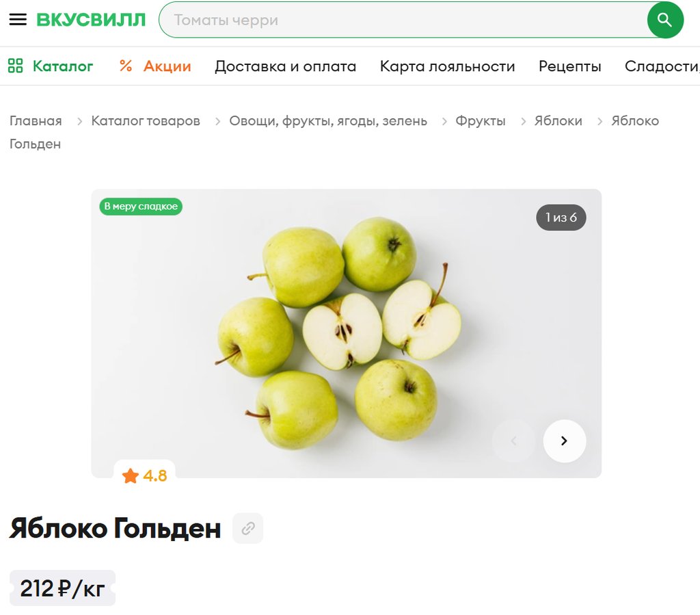700x615 pixels.
Task: Click the Golden apples product photo
Action: point(346,333)
